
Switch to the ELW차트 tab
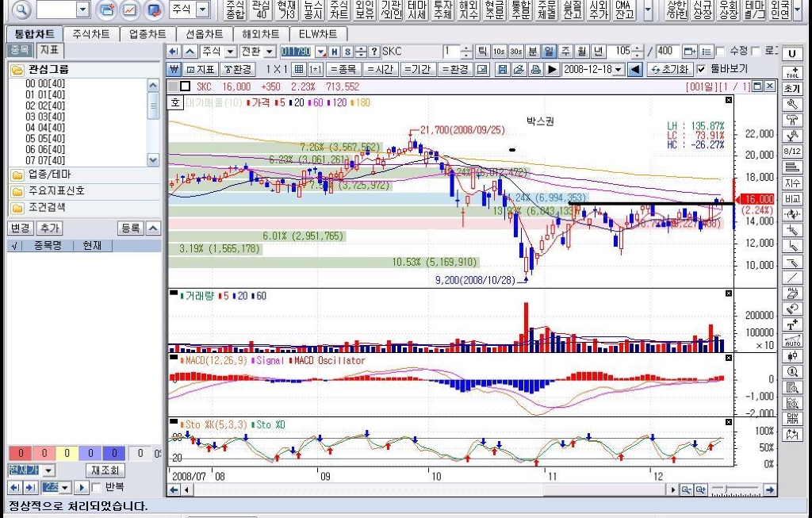pos(317,34)
